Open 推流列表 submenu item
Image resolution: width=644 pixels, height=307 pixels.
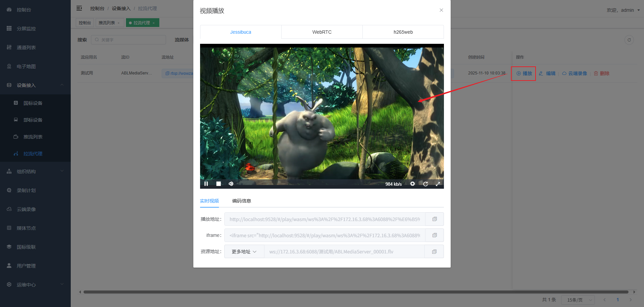click(35, 137)
